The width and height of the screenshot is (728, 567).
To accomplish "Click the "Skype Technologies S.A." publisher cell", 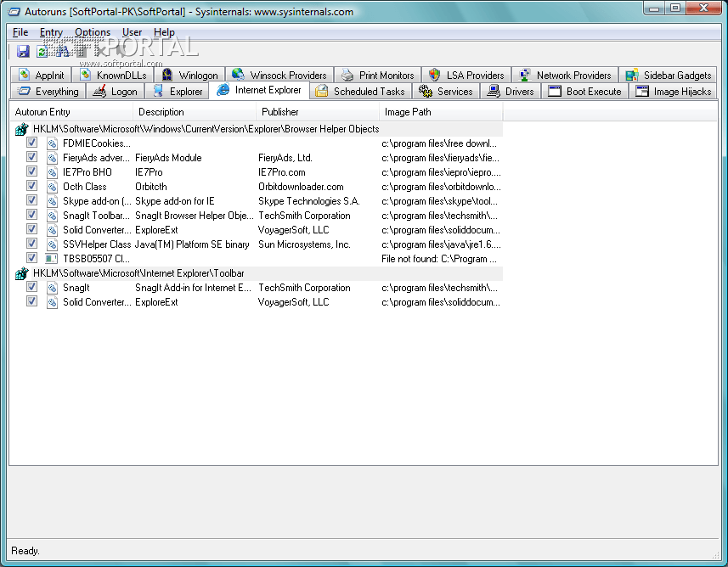I will (308, 201).
